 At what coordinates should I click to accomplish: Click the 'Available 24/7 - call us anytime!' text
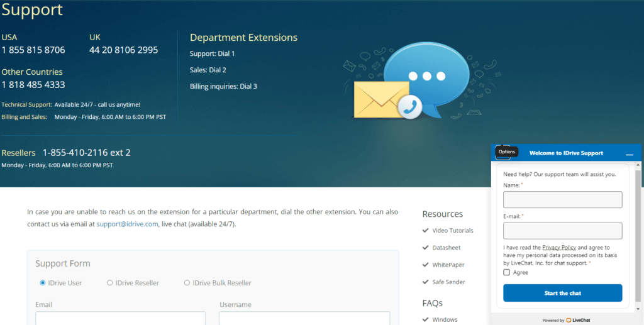pyautogui.click(x=97, y=104)
